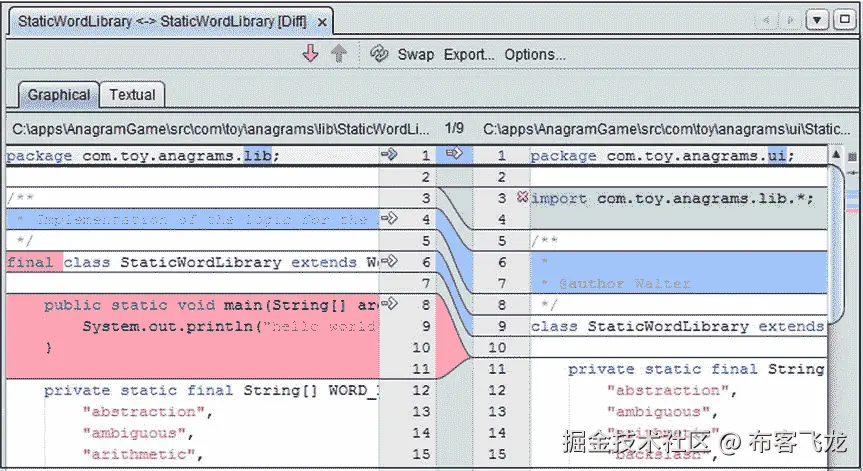Apply the highlighted arrow in the center column at line 1
The image size is (863, 471).
tap(454, 153)
